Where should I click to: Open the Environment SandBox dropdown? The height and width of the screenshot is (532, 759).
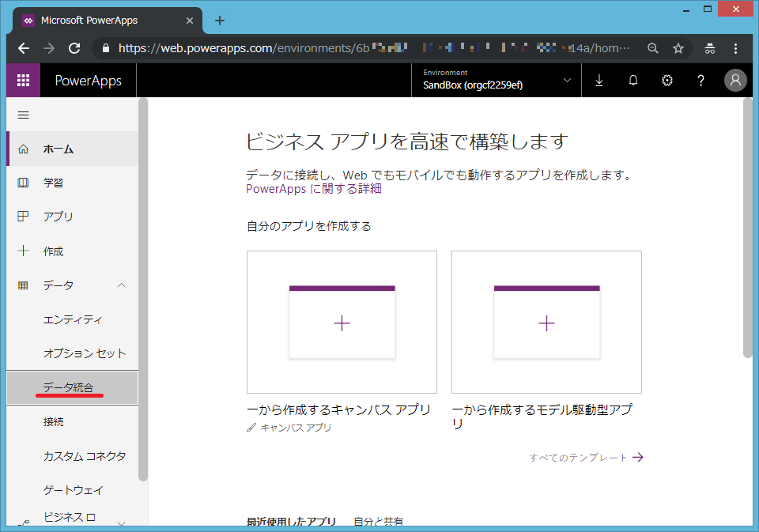[x=497, y=81]
